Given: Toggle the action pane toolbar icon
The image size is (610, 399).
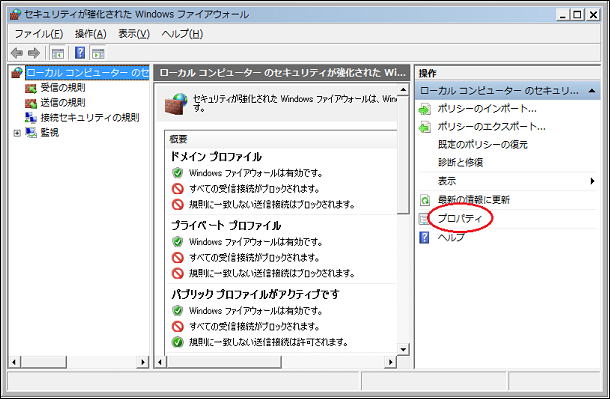Looking at the screenshot, I should pos(98,53).
